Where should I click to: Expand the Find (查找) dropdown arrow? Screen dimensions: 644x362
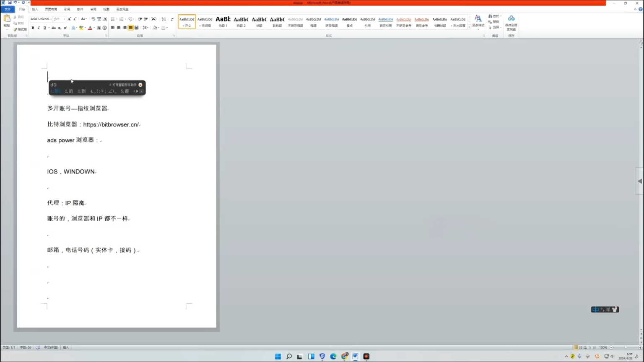[x=501, y=16]
